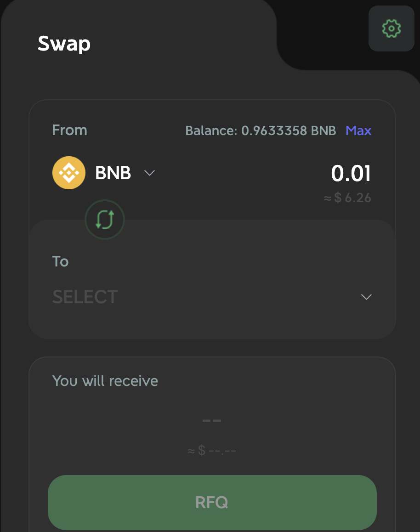Click the BNB token name label

click(x=113, y=173)
